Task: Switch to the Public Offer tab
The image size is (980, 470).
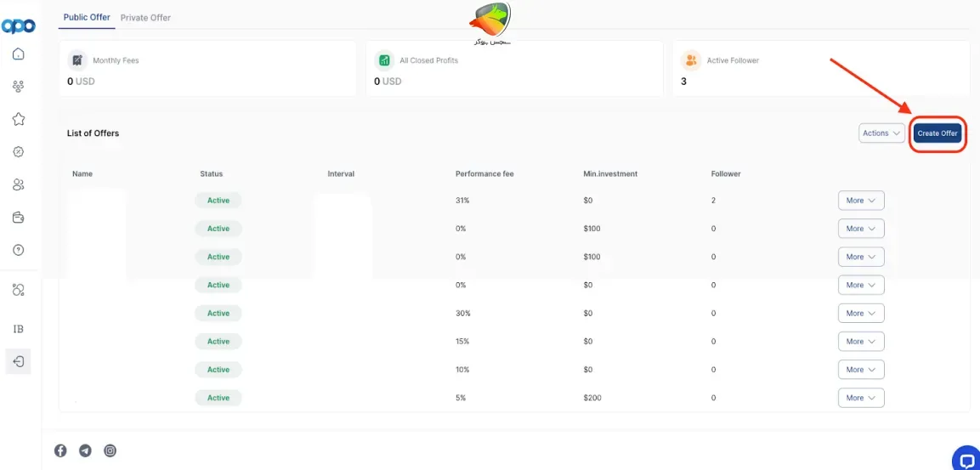Action: [87, 18]
